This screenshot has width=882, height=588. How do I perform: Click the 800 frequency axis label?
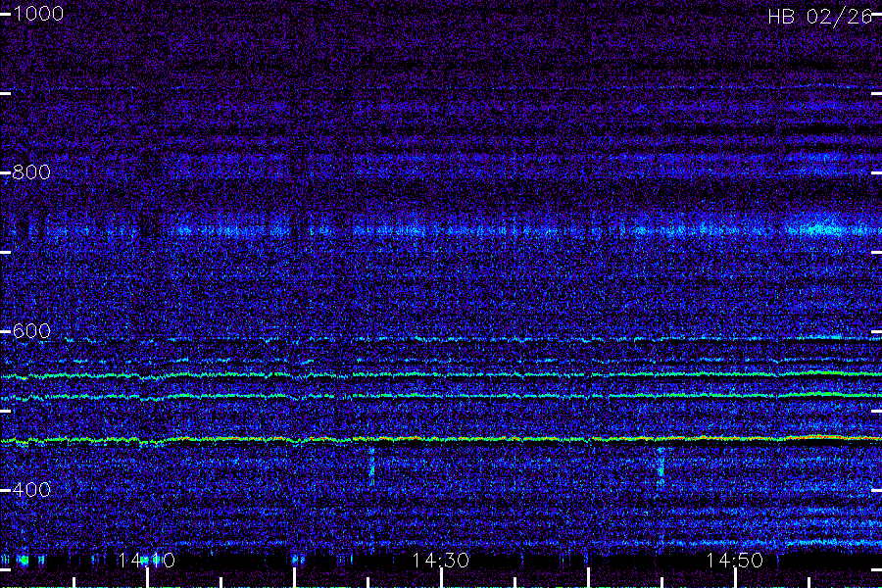[31, 172]
